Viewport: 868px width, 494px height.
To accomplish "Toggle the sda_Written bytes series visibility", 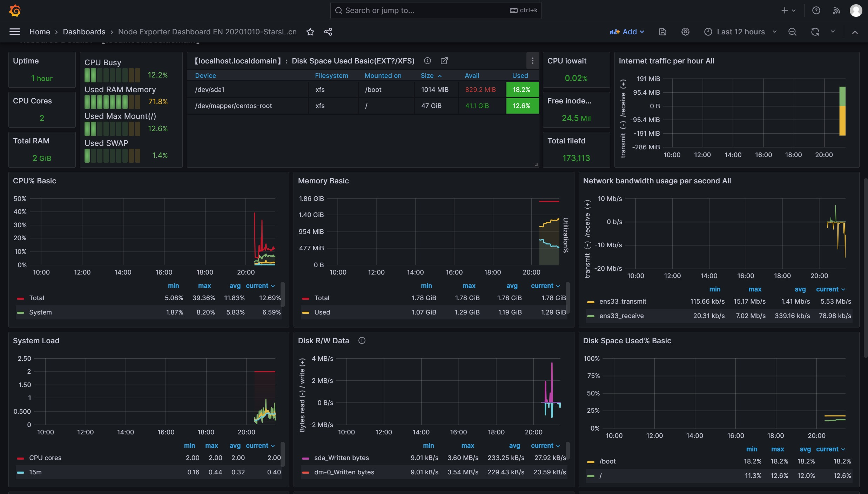I will pos(341,458).
